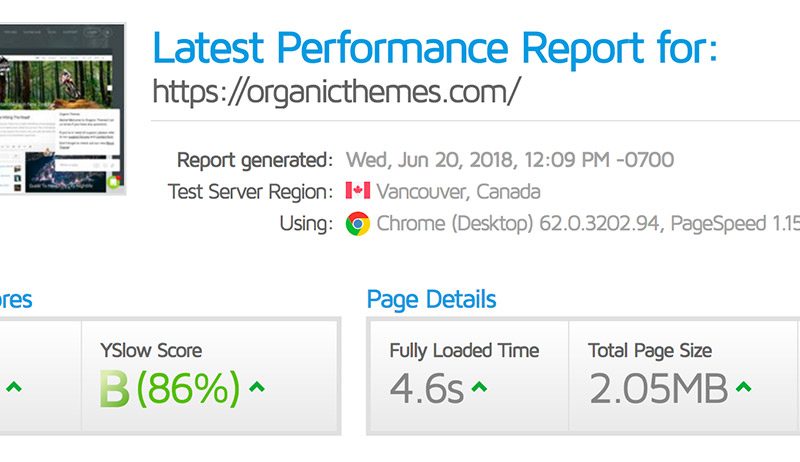This screenshot has height=462, width=800.
Task: Select the Latest Performance Report heading
Action: coord(435,47)
